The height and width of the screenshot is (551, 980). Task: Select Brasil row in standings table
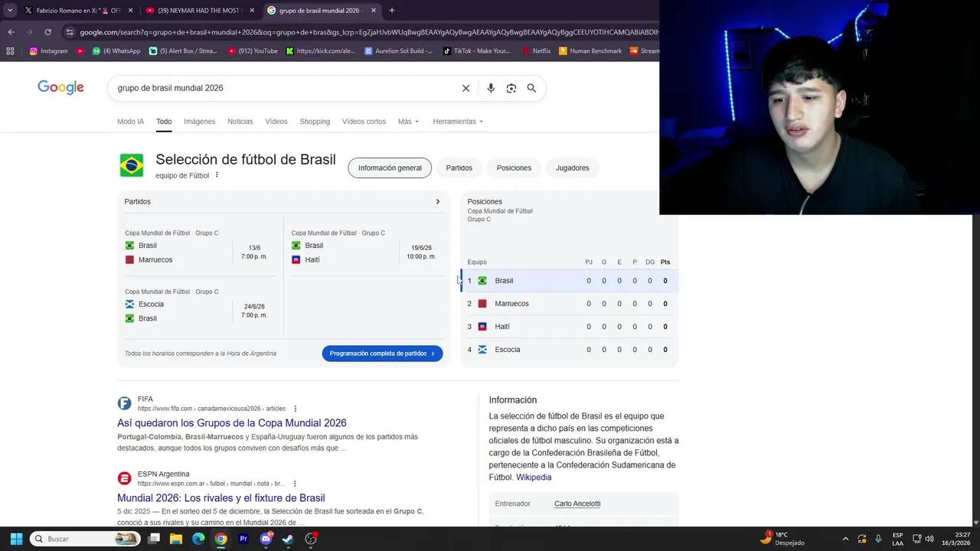tap(569, 281)
